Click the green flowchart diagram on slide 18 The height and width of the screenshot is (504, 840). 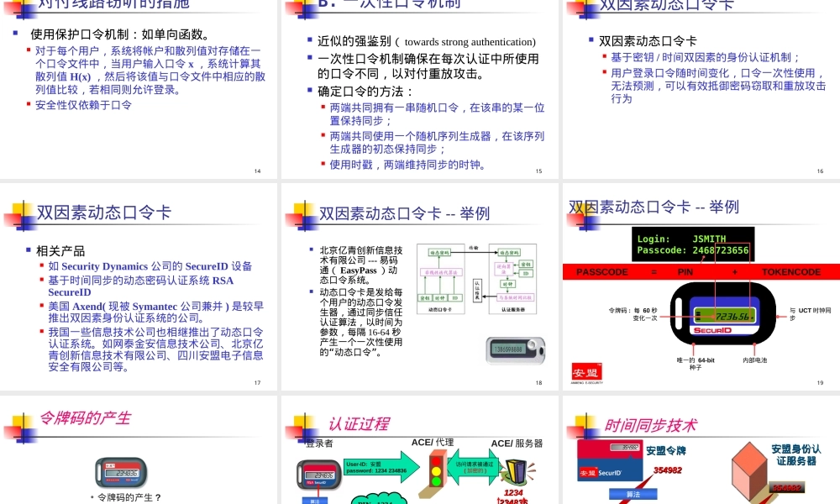477,279
